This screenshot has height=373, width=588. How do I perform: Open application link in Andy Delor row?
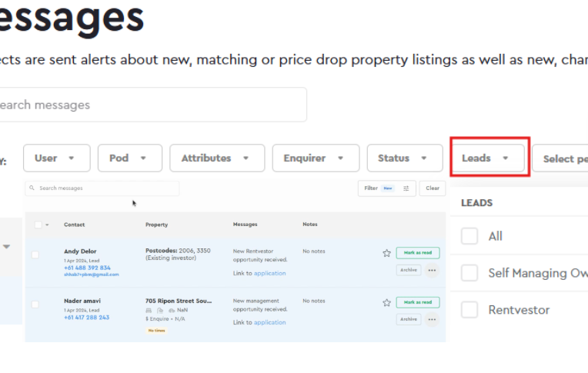270,273
